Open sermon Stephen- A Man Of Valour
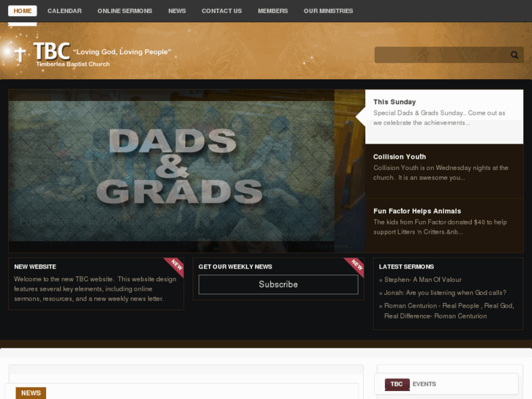The height and width of the screenshot is (399, 532). [423, 280]
